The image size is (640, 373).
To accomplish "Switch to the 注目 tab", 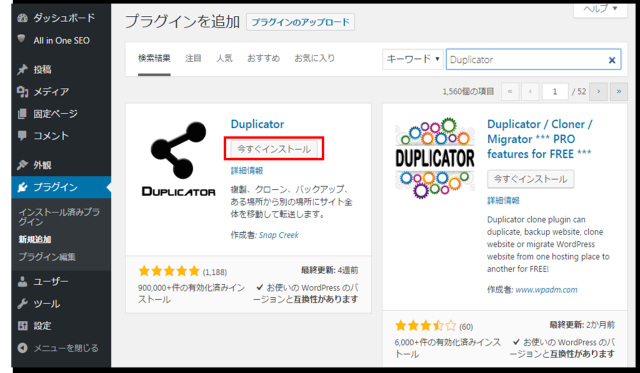I will click(193, 58).
